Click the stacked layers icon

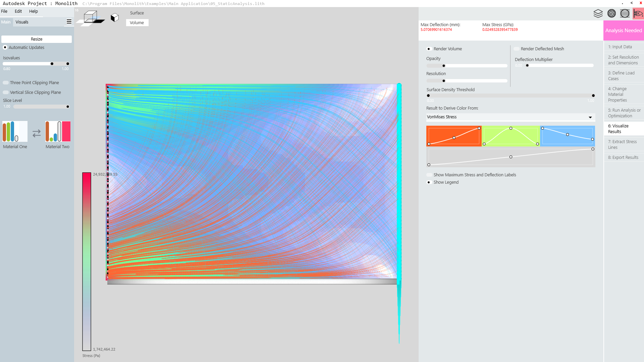pos(598,13)
